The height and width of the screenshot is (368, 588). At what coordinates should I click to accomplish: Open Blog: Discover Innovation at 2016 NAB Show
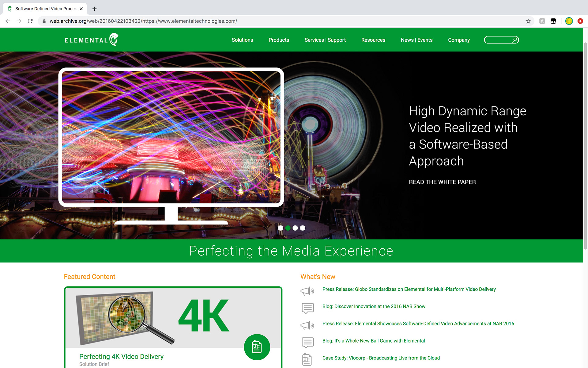[x=374, y=306]
